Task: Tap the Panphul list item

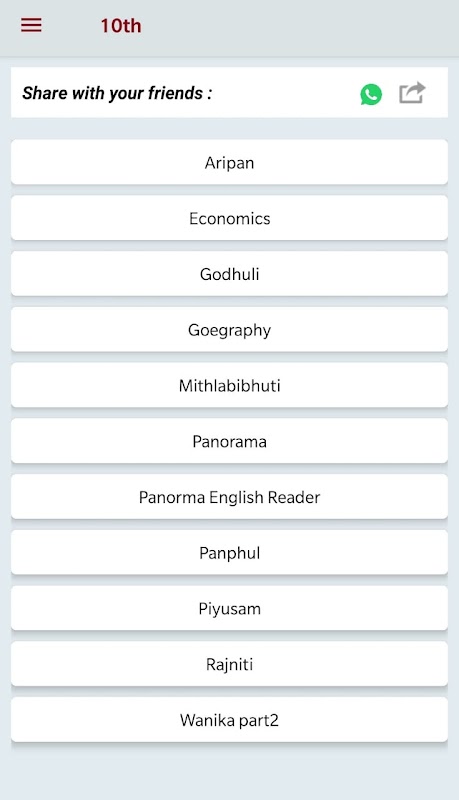Action: [230, 553]
